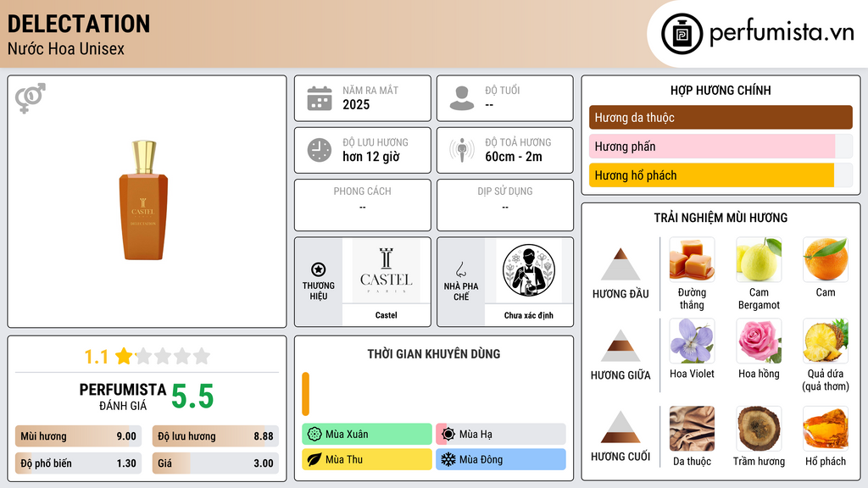
Task: Click the sillage icon beside Độ toả hương
Action: [x=462, y=150]
